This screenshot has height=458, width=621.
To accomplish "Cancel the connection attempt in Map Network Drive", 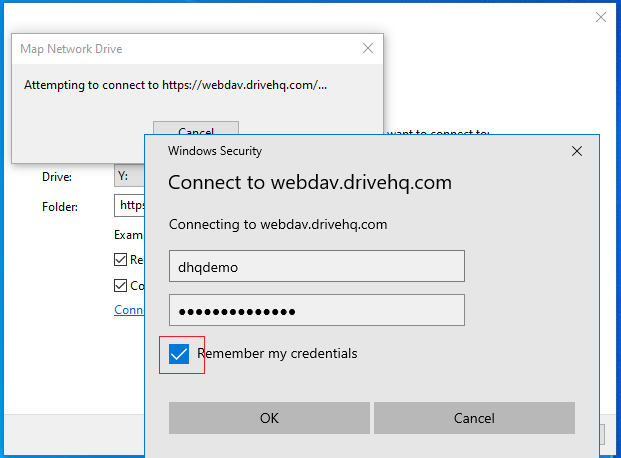I will (196, 128).
